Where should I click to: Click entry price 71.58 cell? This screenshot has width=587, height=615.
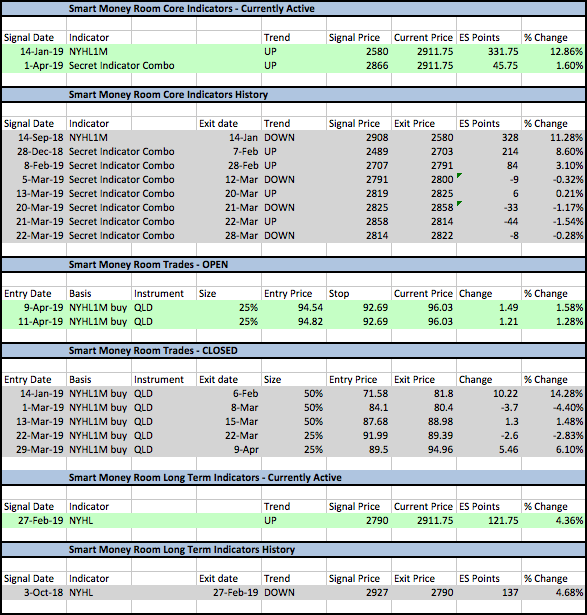pos(375,393)
